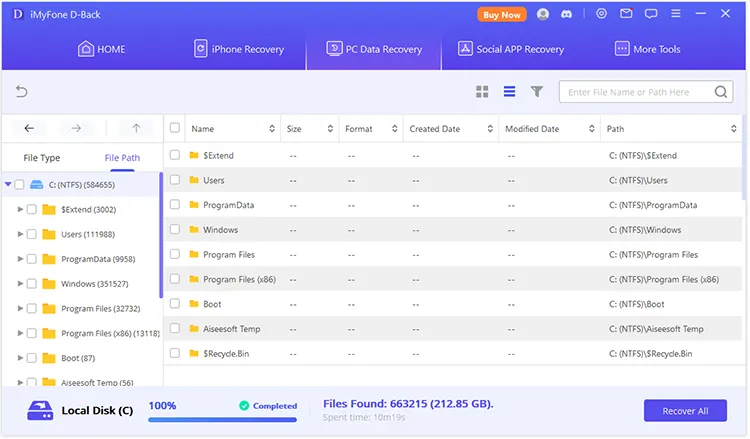Click the Local Disk drive icon

[x=40, y=410]
